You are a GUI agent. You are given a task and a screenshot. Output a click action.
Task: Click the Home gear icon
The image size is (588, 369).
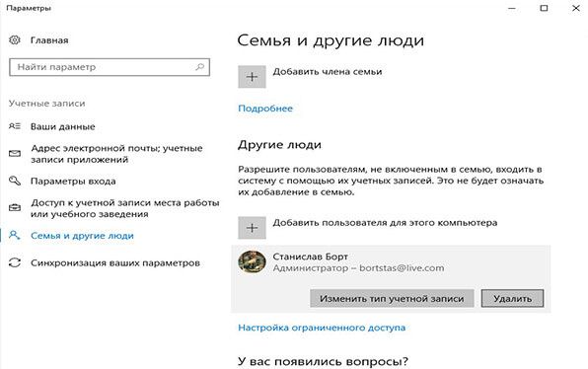pyautogui.click(x=15, y=39)
